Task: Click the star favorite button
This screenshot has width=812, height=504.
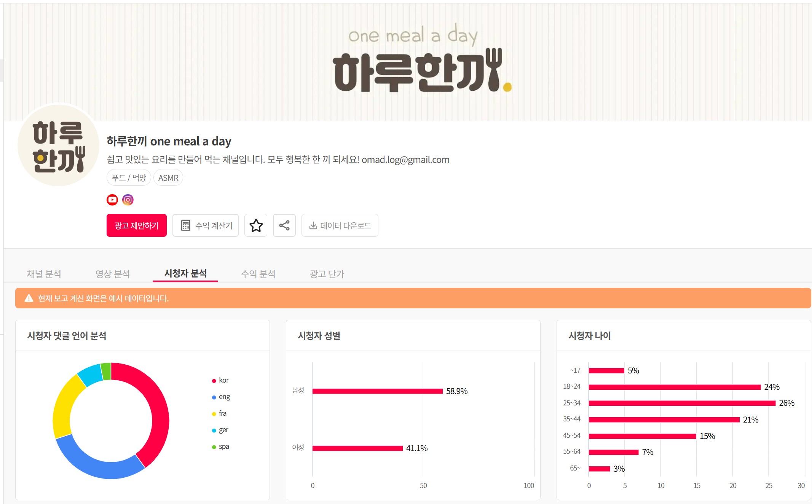Action: pos(256,225)
